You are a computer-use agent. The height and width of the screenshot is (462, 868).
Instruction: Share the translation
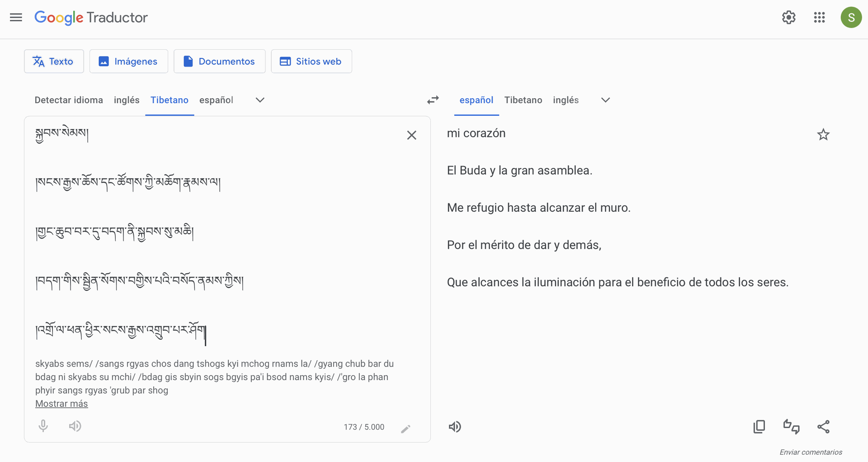tap(823, 427)
